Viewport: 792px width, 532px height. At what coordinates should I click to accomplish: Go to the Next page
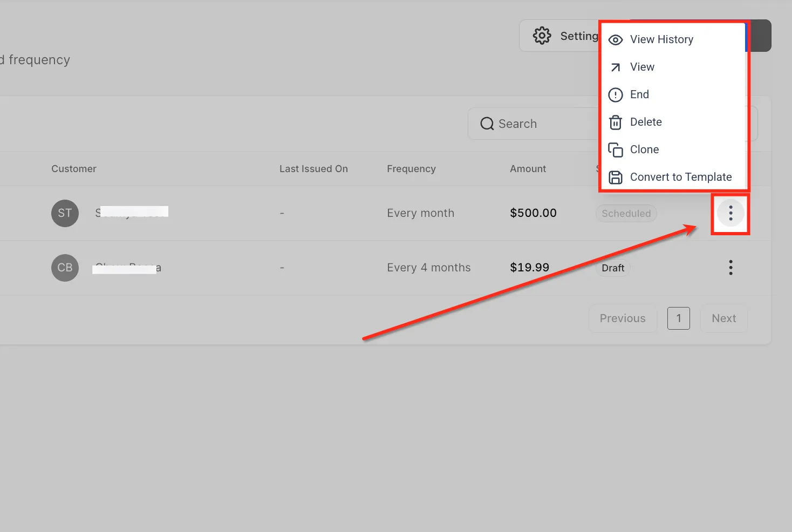(x=723, y=318)
